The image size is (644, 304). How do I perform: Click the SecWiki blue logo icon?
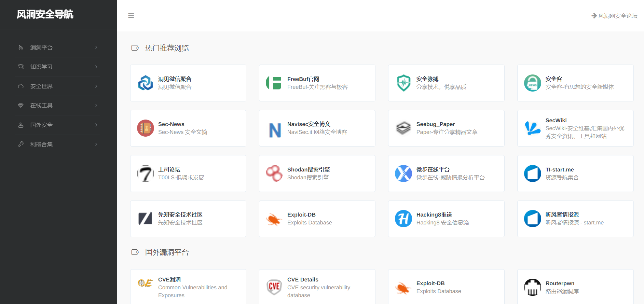click(533, 128)
